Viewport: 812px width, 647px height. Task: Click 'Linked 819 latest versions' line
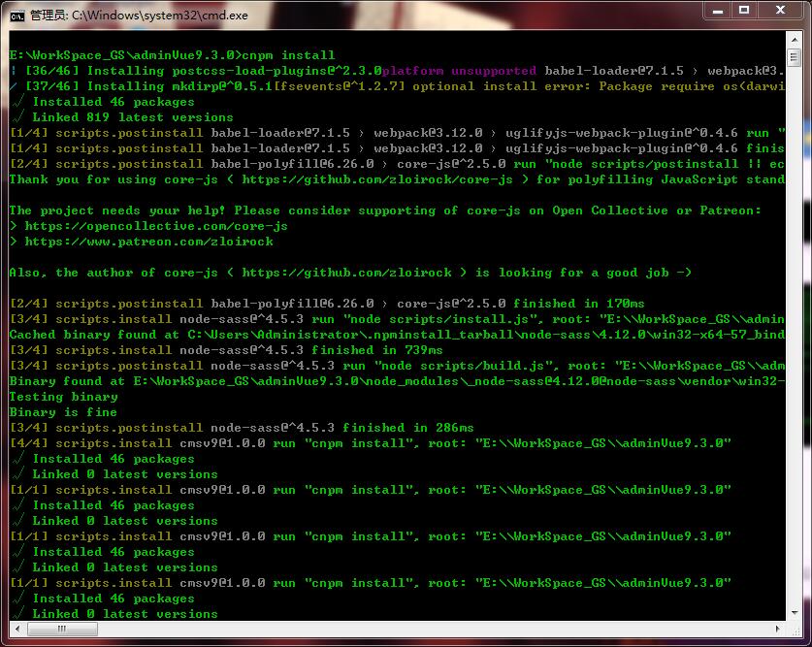click(x=133, y=117)
